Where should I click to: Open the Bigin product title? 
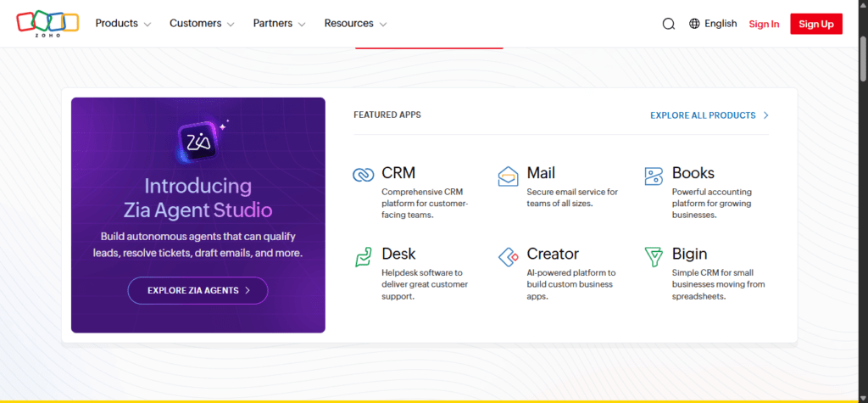[x=690, y=254]
